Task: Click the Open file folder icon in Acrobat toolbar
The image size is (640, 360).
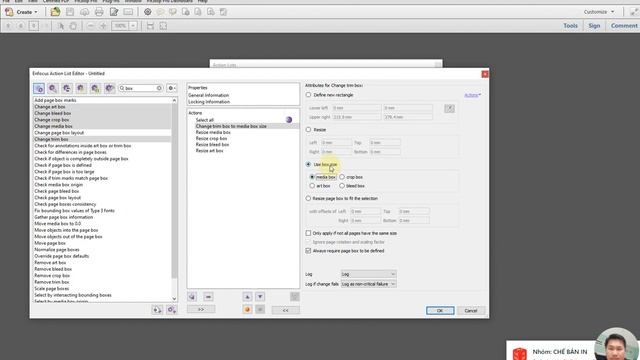Action: [55, 12]
